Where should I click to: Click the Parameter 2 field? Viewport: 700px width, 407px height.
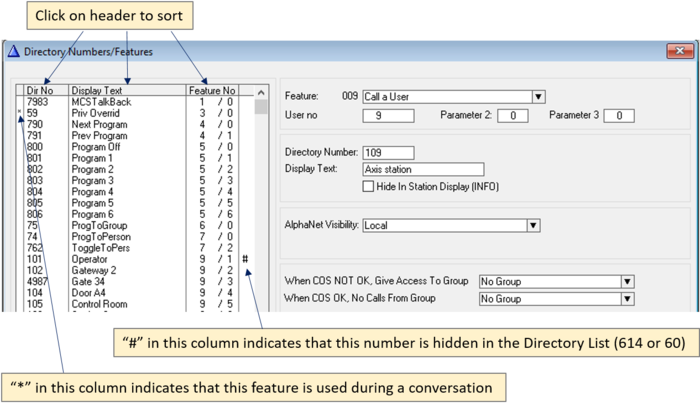pos(513,116)
